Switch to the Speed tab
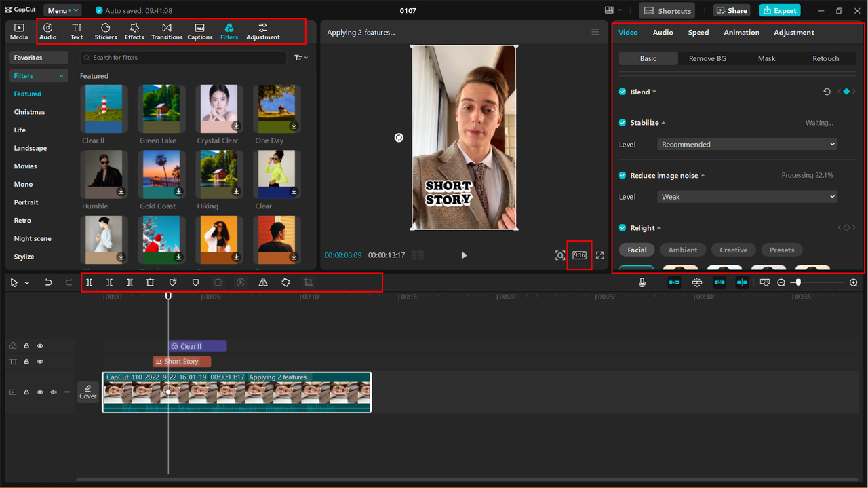This screenshot has width=868, height=488. pyautogui.click(x=698, y=32)
